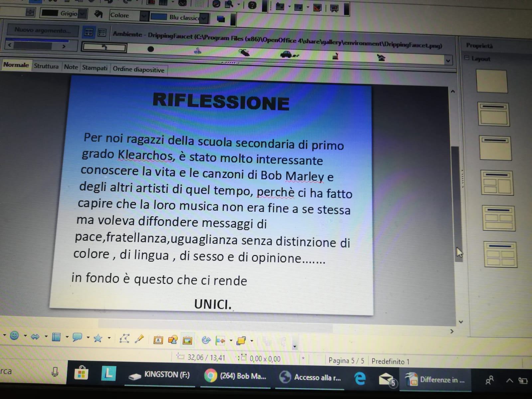
Task: Click the help question mark icon
Action: click(x=252, y=5)
